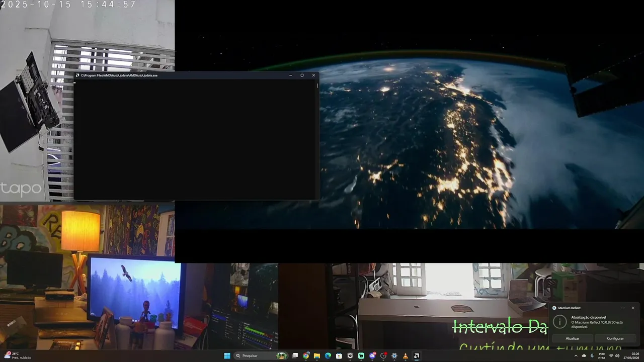Click the AMDAutoUpdate.exe window title path
This screenshot has width=644, height=362.
119,75
